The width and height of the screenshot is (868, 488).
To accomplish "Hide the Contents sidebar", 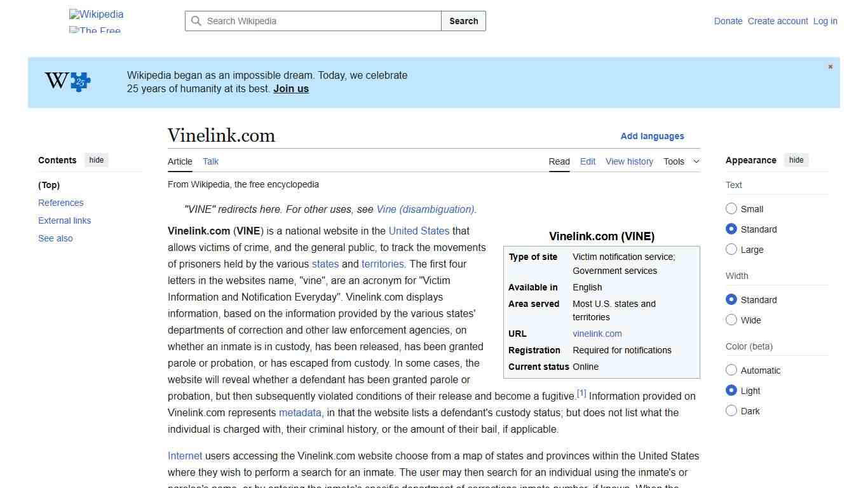I will tap(96, 159).
